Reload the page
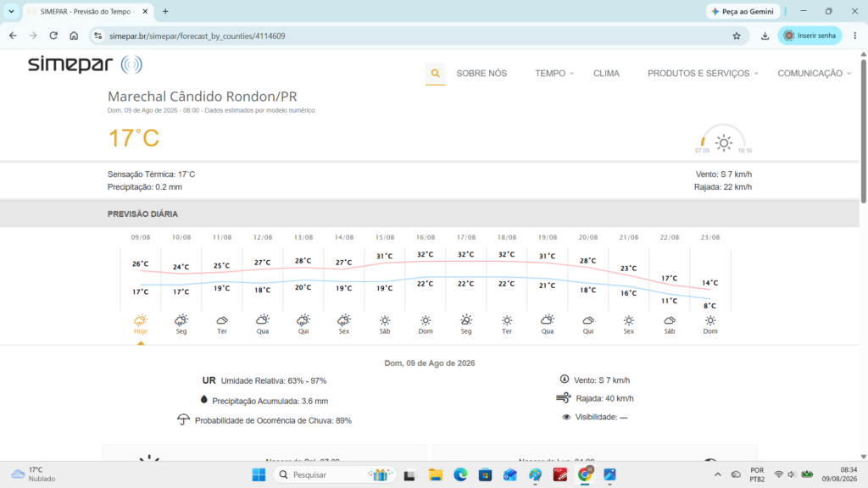This screenshot has height=488, width=868. click(x=53, y=36)
